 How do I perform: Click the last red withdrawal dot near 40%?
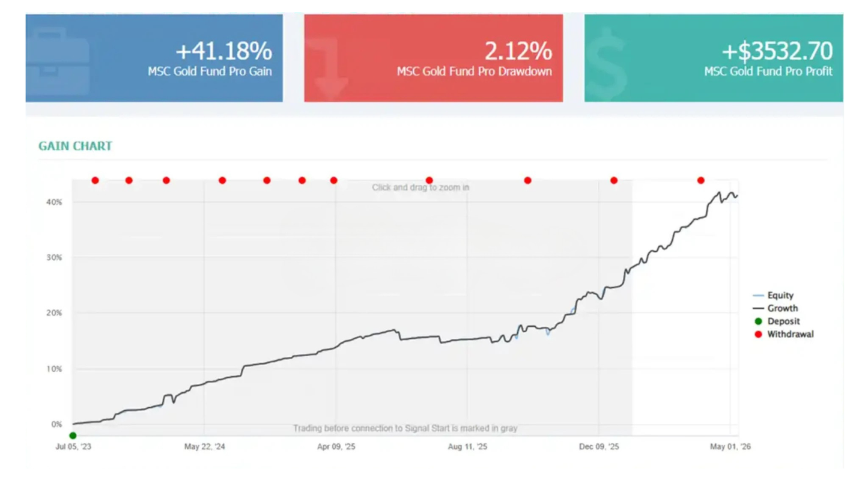click(700, 180)
